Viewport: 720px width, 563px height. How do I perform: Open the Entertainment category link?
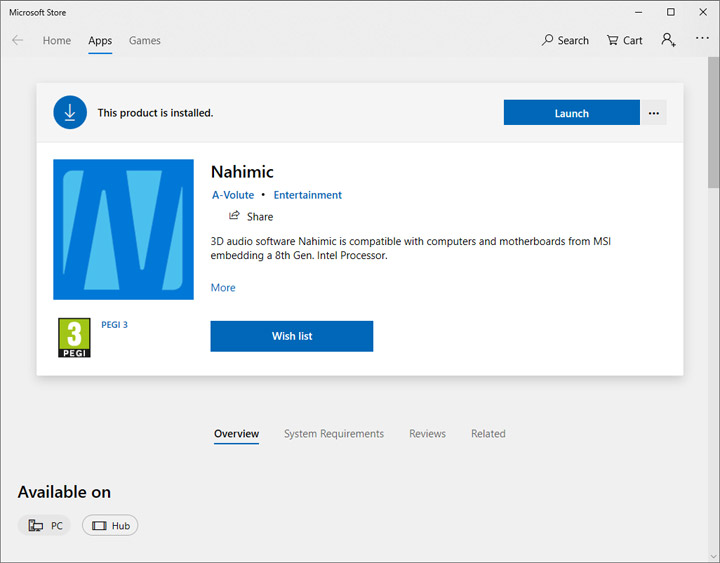tap(308, 195)
